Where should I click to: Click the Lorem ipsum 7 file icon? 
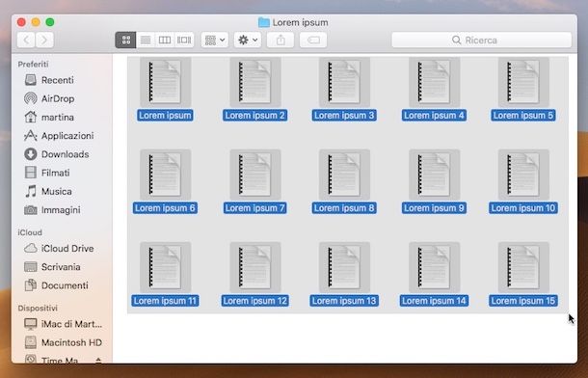click(x=255, y=175)
